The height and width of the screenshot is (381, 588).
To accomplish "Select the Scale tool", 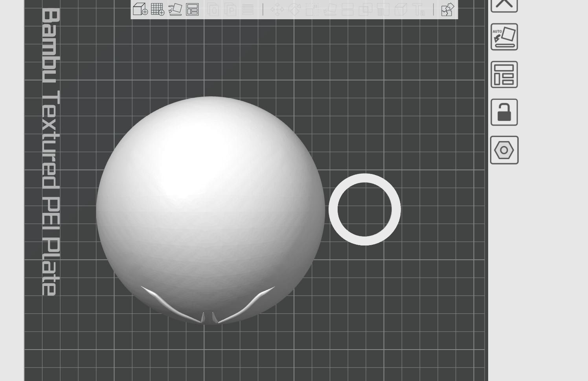I will (x=313, y=9).
